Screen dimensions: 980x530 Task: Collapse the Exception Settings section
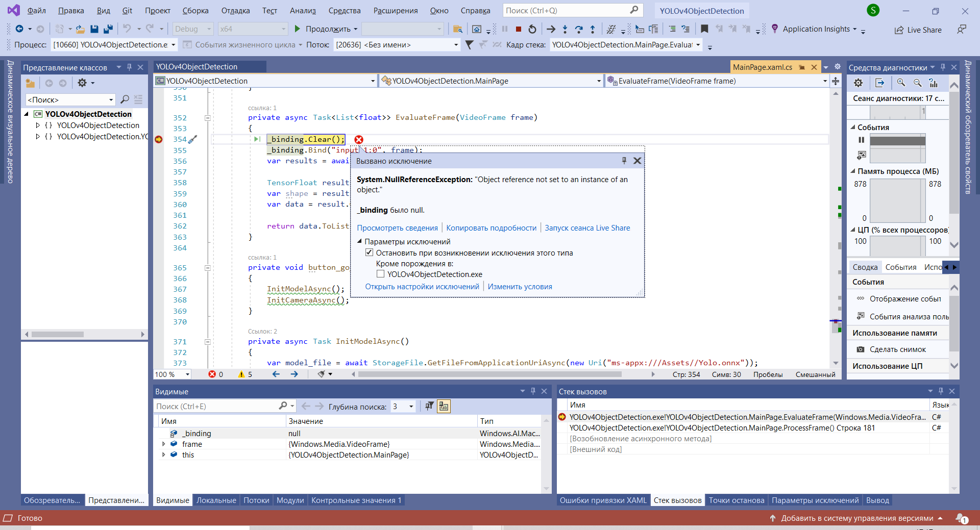[x=359, y=241]
